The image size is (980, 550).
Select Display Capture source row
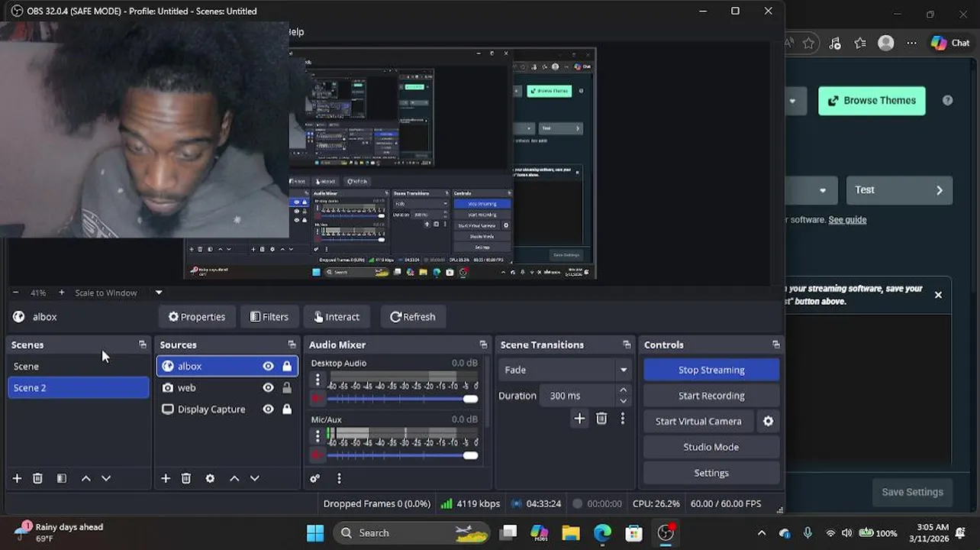227,409
